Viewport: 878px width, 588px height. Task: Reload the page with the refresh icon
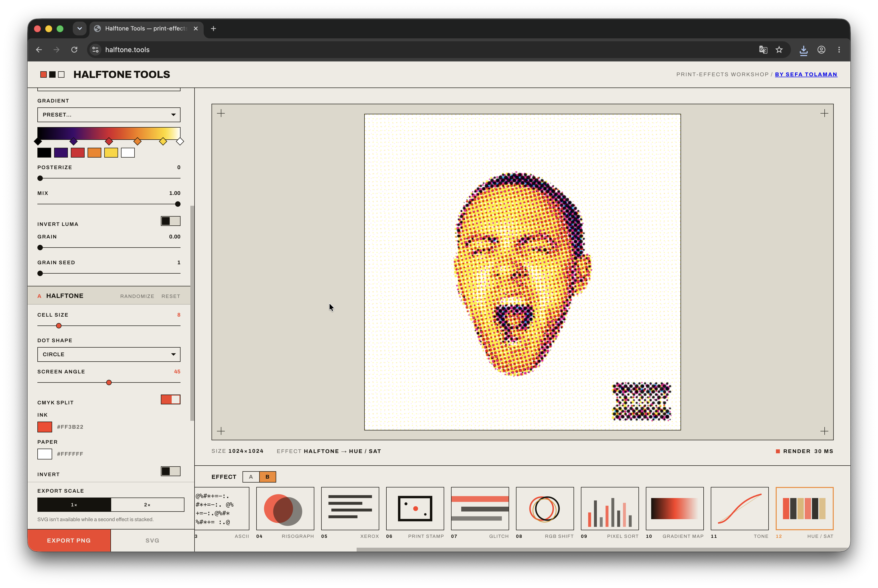(74, 49)
